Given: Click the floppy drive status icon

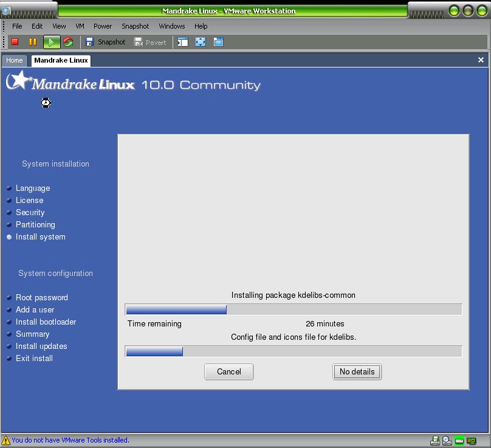Looking at the screenshot, I should point(435,441).
